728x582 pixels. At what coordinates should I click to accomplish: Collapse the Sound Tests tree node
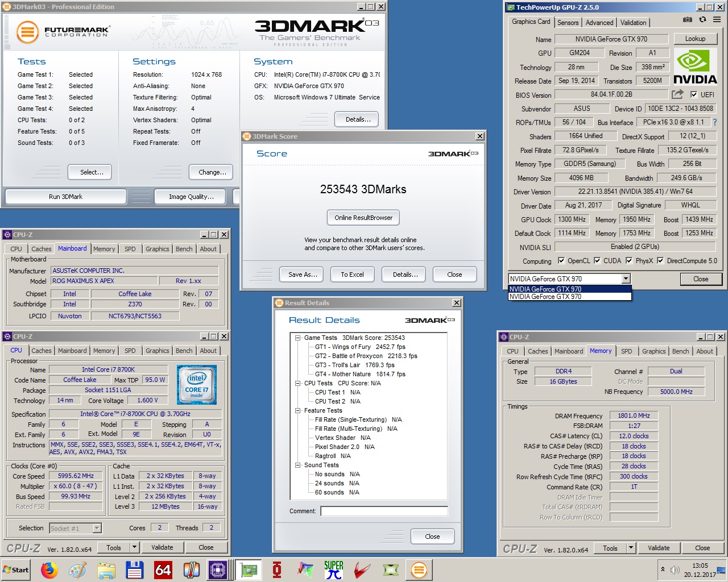tap(297, 465)
